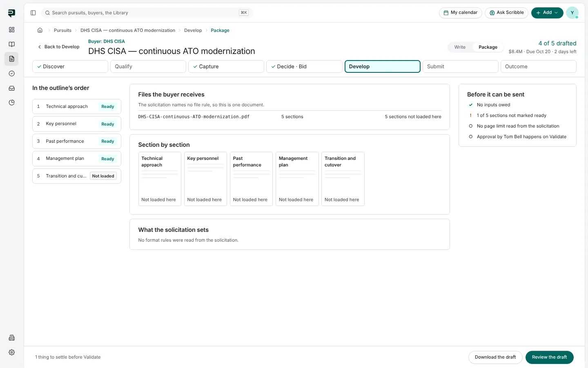The image size is (588, 368).
Task: Click the back chevron beside Back to Develop
Action: (40, 47)
